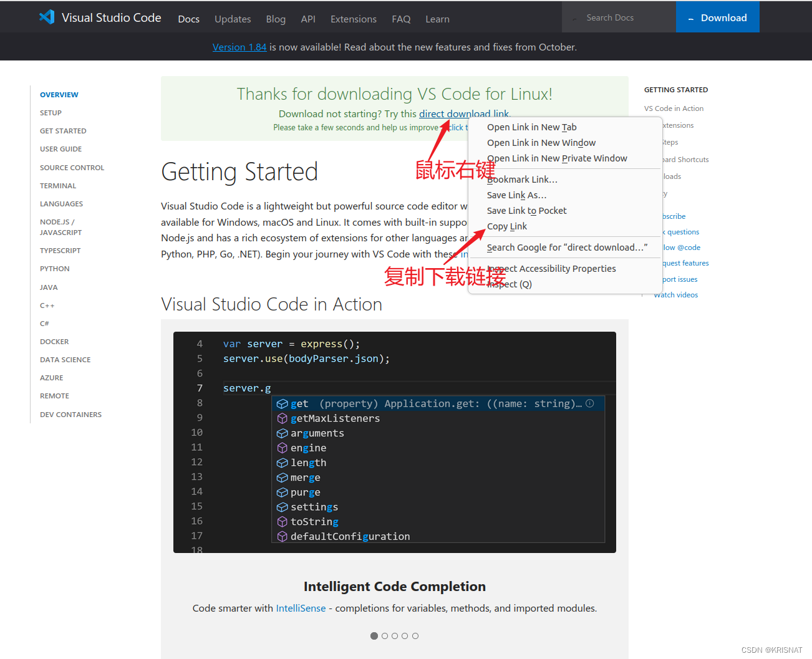Open Get Started in the left sidebar
Viewport: 812px width, 659px height.
(63, 131)
